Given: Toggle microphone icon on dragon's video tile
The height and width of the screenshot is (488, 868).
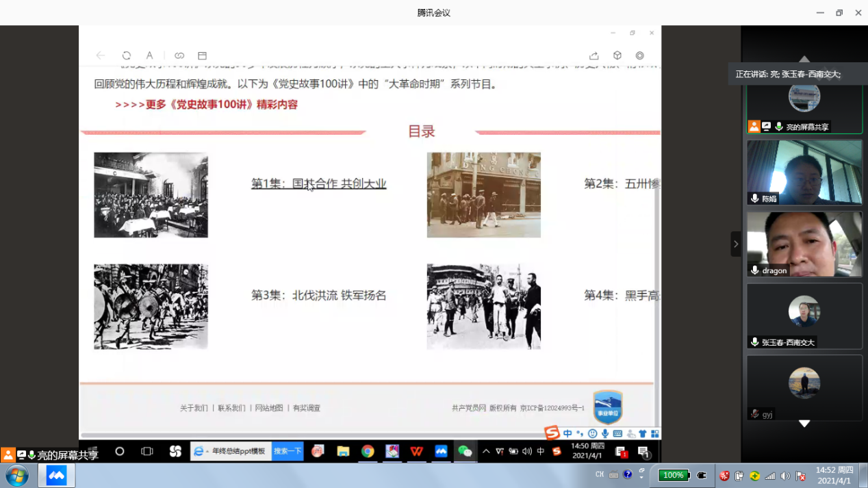Looking at the screenshot, I should [754, 270].
